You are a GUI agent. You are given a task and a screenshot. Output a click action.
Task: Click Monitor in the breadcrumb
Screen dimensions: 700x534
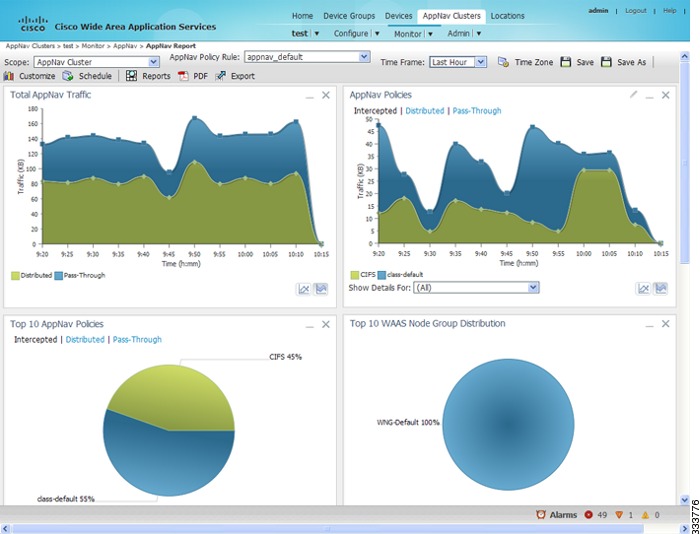pyautogui.click(x=93, y=46)
